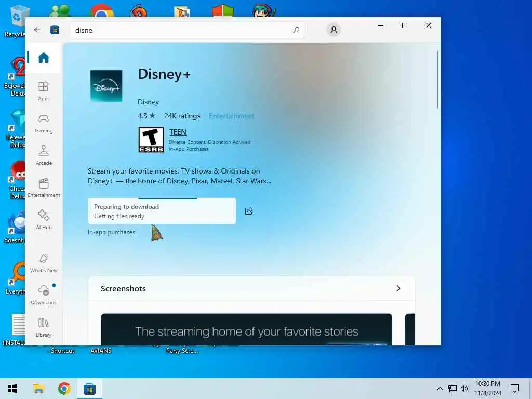Image resolution: width=532 pixels, height=399 pixels.
Task: Click the 4.3 star rating
Action: click(x=146, y=116)
